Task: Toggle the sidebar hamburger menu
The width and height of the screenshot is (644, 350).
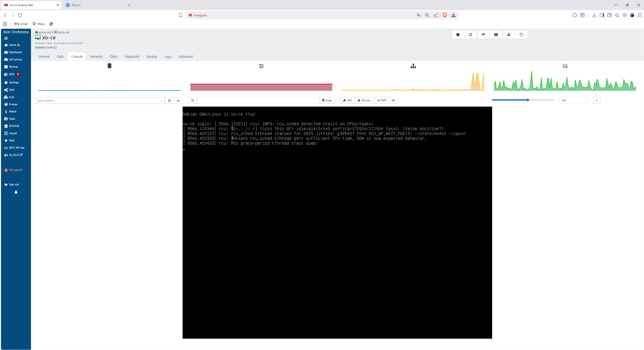Action: click(6, 38)
